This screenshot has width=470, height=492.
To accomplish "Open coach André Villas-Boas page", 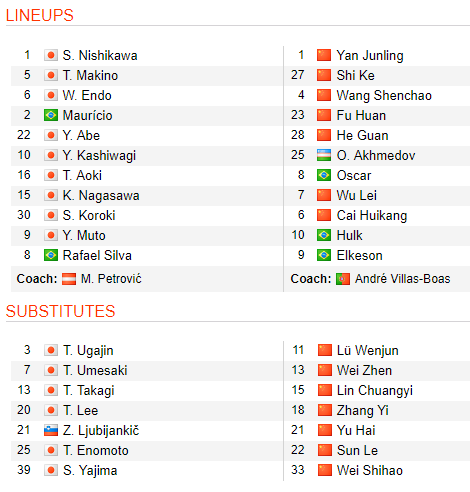I will [x=402, y=279].
